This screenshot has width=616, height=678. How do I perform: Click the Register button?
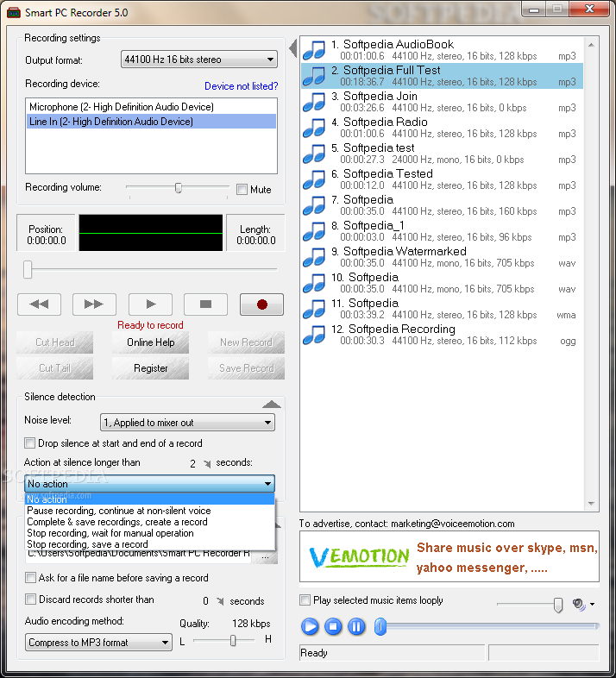150,368
